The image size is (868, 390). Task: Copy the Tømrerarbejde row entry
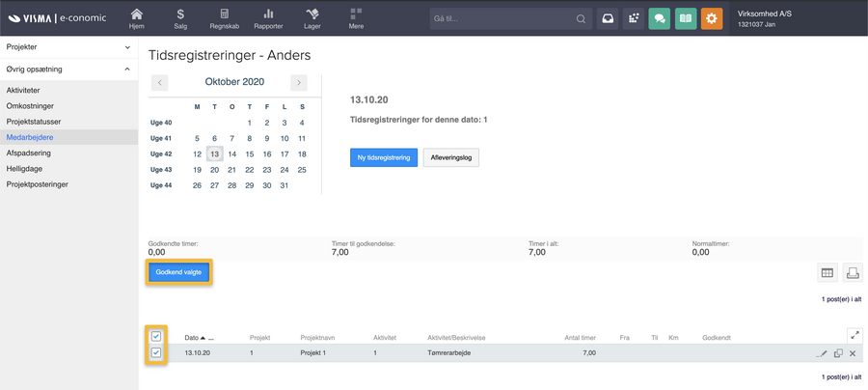(838, 353)
